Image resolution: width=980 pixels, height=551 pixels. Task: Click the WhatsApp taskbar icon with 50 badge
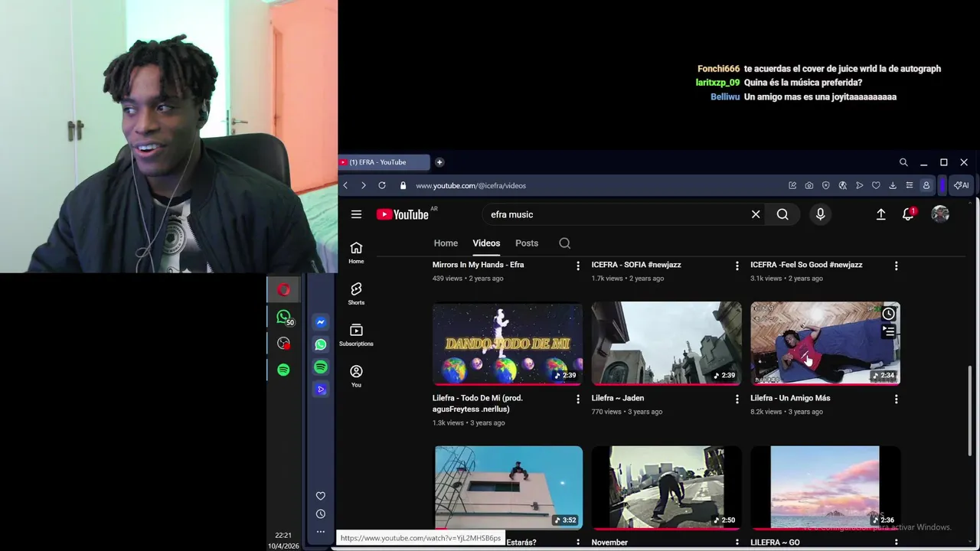[x=284, y=317]
